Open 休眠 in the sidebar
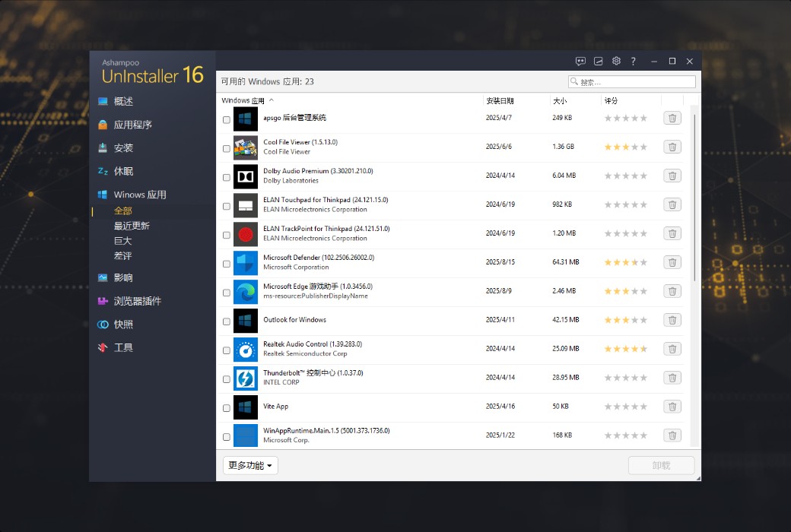 pyautogui.click(x=123, y=171)
